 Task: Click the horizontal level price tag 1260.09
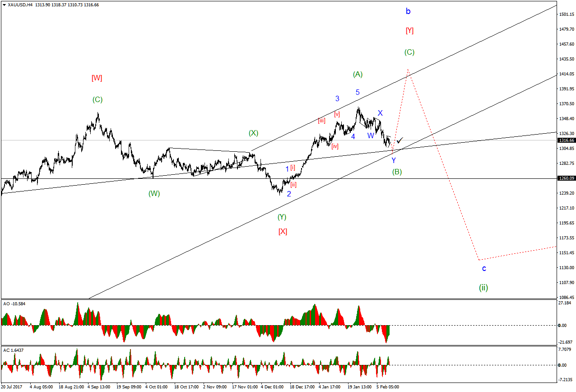tap(566, 178)
